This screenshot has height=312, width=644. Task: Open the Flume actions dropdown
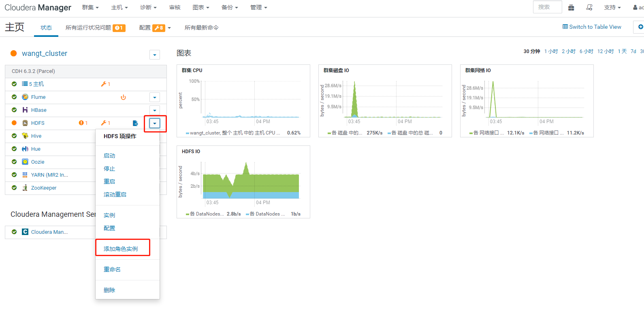pos(155,97)
